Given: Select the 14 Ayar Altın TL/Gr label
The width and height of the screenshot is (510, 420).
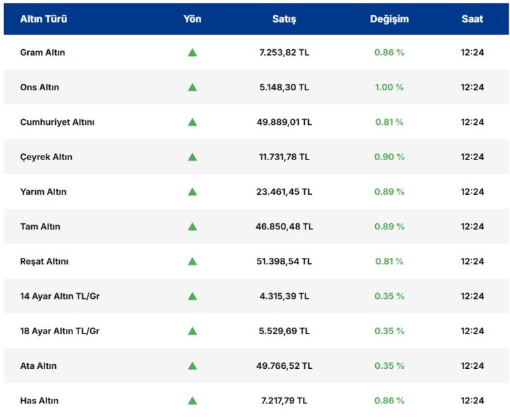Looking at the screenshot, I should tap(60, 296).
